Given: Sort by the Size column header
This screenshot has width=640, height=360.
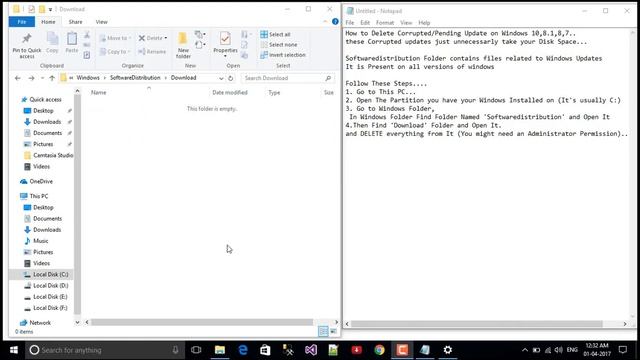Looking at the screenshot, I should click(x=329, y=93).
